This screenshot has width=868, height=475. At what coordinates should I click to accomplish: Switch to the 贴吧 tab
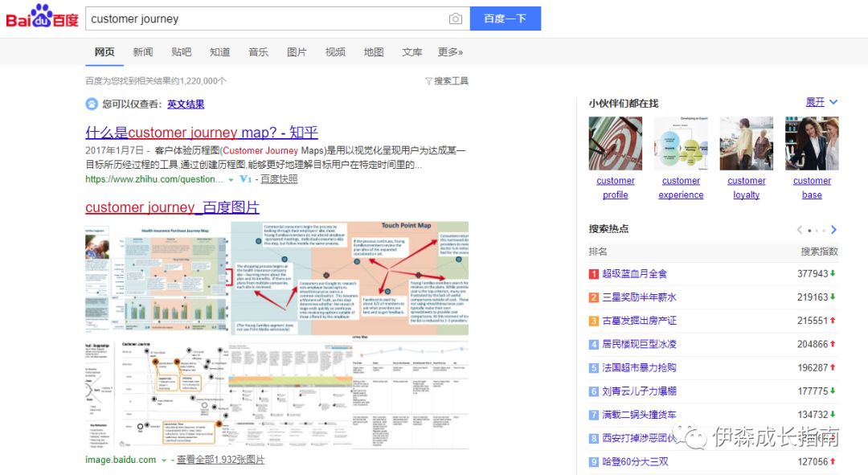pos(182,52)
